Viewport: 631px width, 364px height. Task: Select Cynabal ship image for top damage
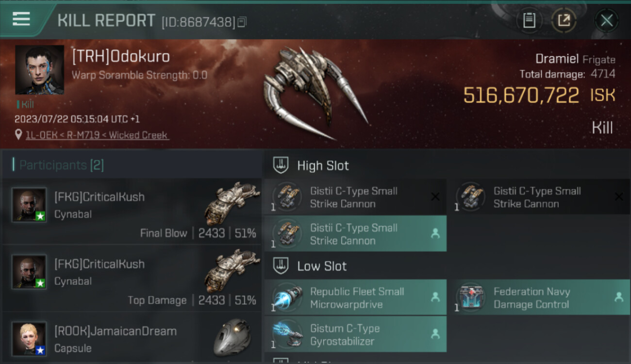pos(229,270)
